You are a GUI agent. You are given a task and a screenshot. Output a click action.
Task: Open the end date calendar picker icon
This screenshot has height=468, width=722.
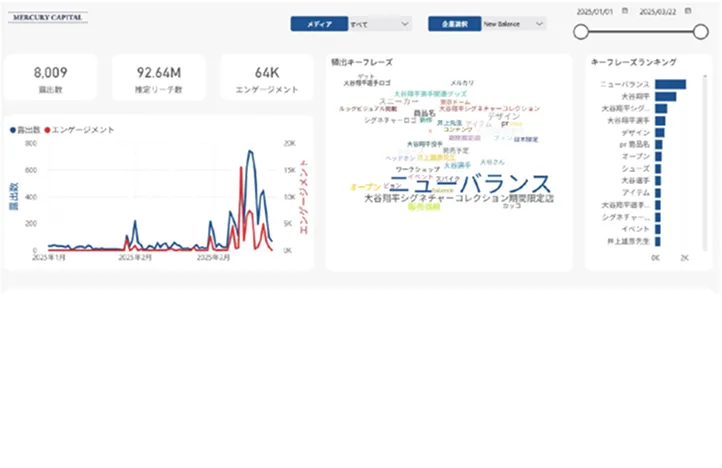click(x=689, y=10)
